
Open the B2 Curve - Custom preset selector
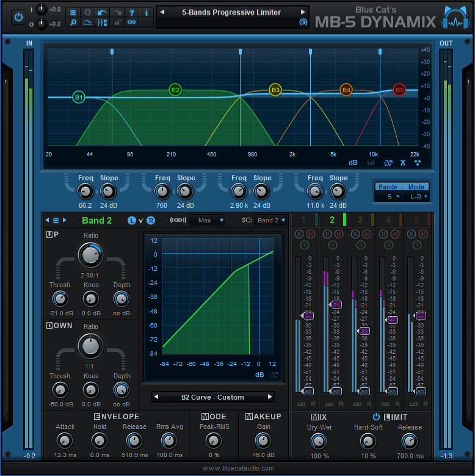click(x=212, y=397)
